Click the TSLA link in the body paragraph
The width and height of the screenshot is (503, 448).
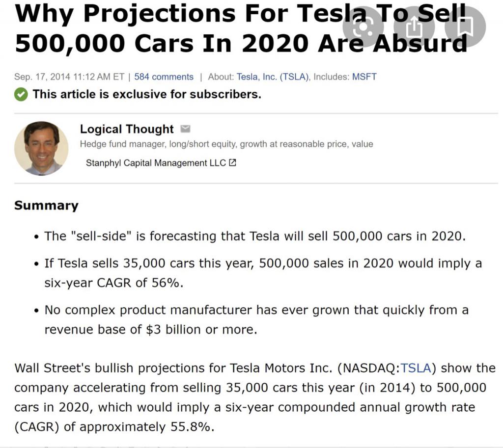click(x=415, y=368)
